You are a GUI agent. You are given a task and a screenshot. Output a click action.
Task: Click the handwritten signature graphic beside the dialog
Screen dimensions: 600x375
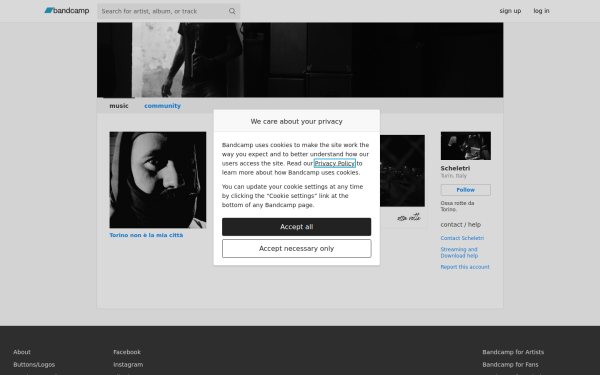[x=409, y=218]
